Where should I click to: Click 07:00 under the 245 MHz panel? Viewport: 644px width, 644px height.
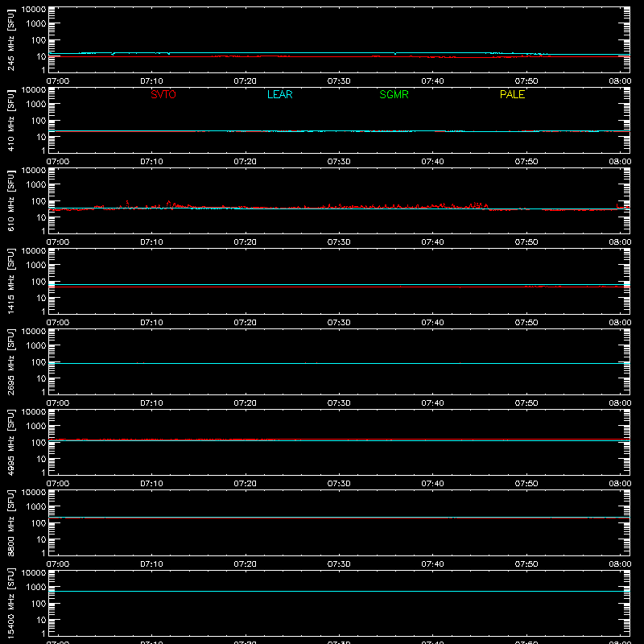pyautogui.click(x=58, y=81)
